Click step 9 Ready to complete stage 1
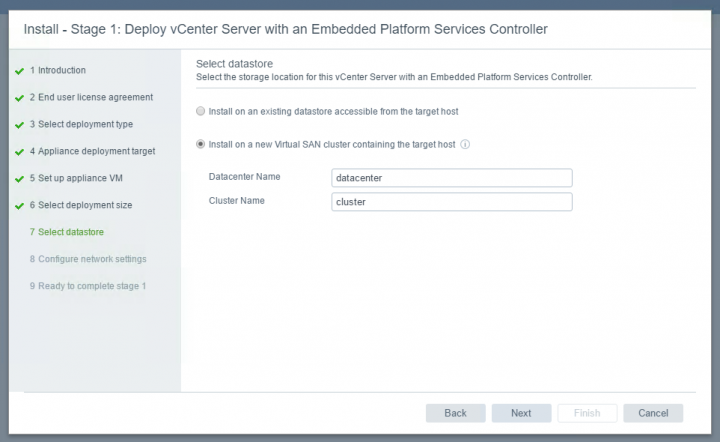720x442 pixels. pos(88,286)
